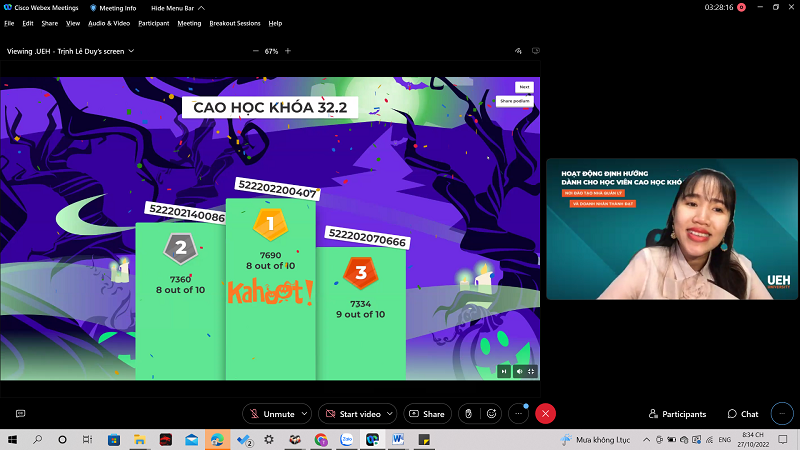This screenshot has height=450, width=800.
Task: Click the CAO HỌC KHÓA 32.2 title
Action: tap(270, 108)
